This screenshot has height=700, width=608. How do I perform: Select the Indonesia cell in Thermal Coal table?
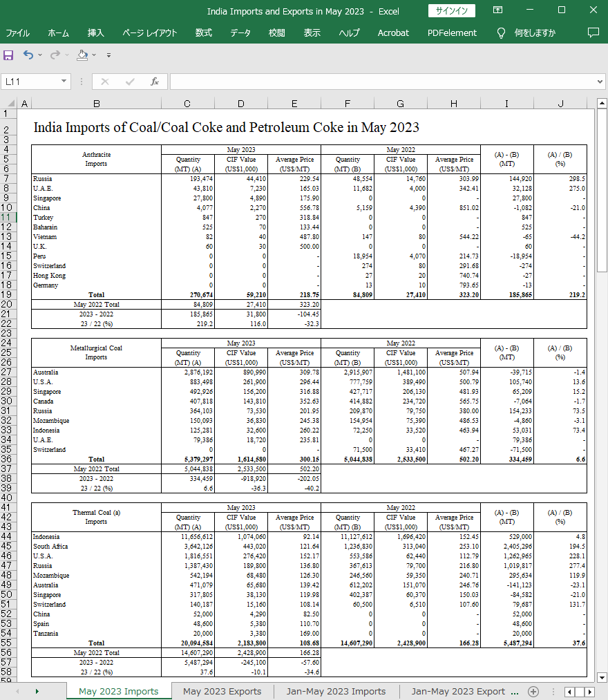pyautogui.click(x=97, y=537)
